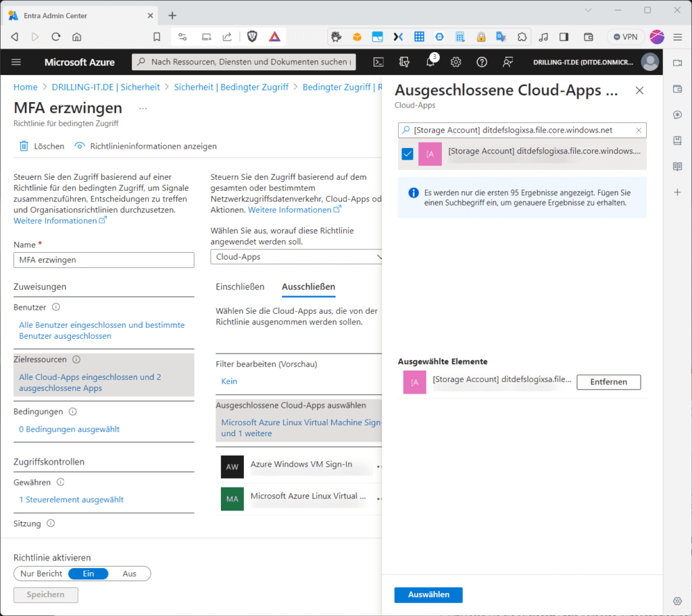Open 0 Bedingungen ausgewählt link
Image resolution: width=692 pixels, height=616 pixels.
pyautogui.click(x=70, y=429)
